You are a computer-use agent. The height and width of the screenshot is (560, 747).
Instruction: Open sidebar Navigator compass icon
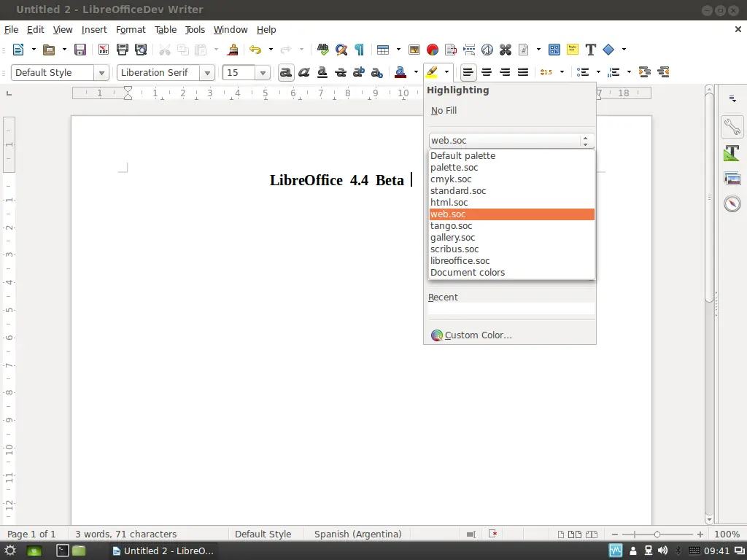(732, 204)
